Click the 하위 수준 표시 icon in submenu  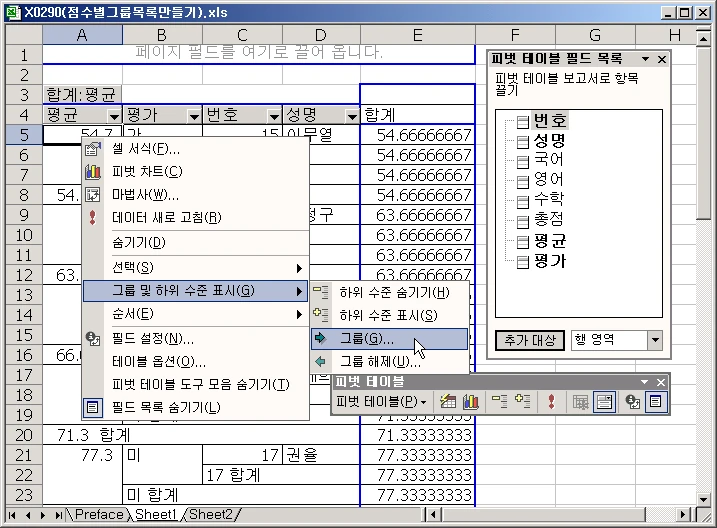pos(321,315)
